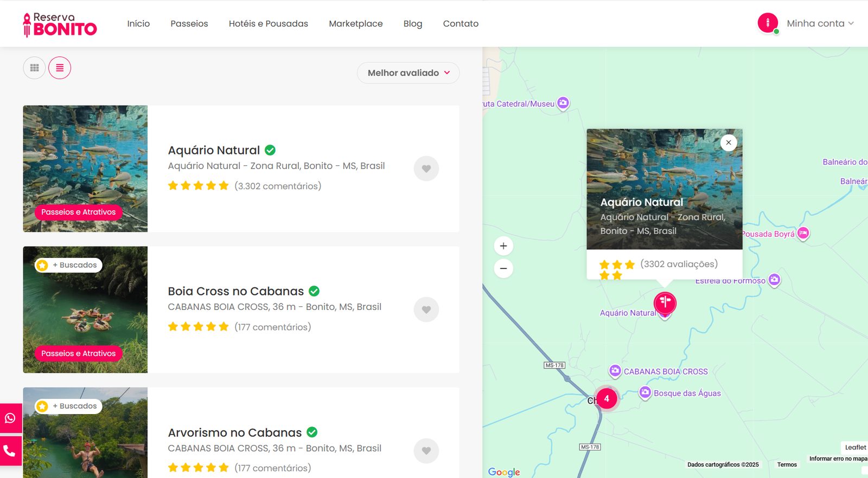This screenshot has width=868, height=478.
Task: Open the Leaflet attribution link
Action: tap(856, 447)
